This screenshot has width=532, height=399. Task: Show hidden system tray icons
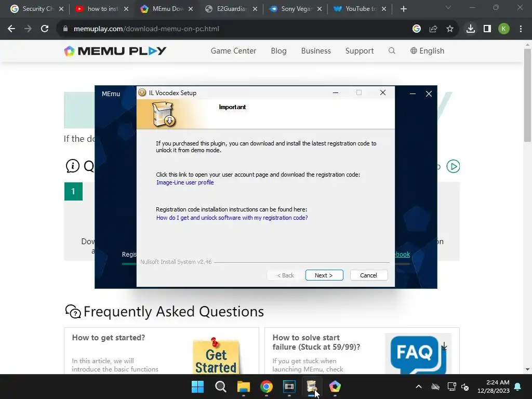click(x=419, y=387)
